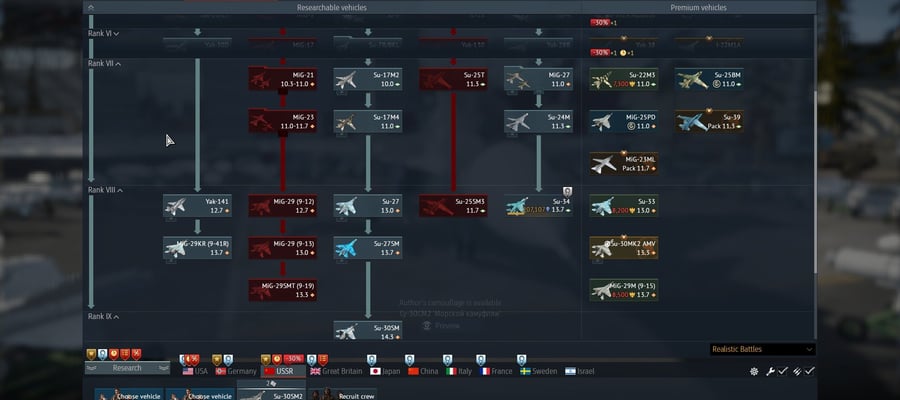Viewport: 900px width, 400px height.
Task: Collapse the research tree with the top-left chevron
Action: (91, 7)
